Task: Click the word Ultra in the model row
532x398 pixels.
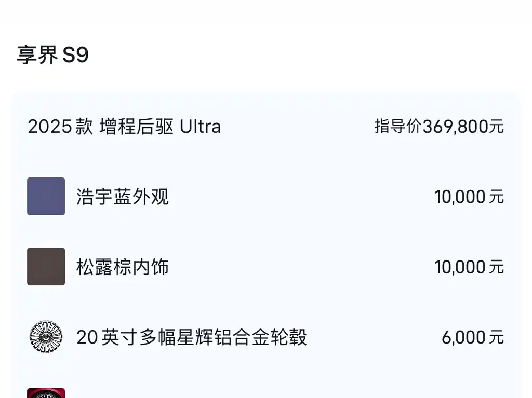Action: [x=200, y=127]
